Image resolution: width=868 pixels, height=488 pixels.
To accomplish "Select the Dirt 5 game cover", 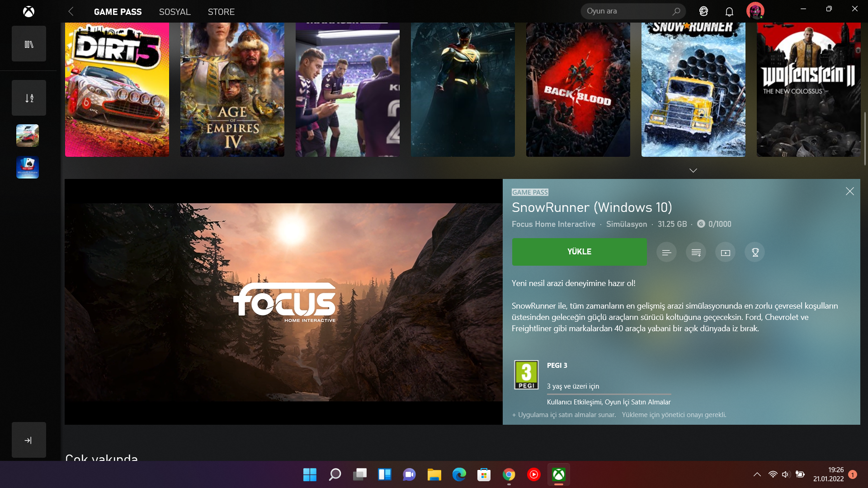I will pos(117,89).
